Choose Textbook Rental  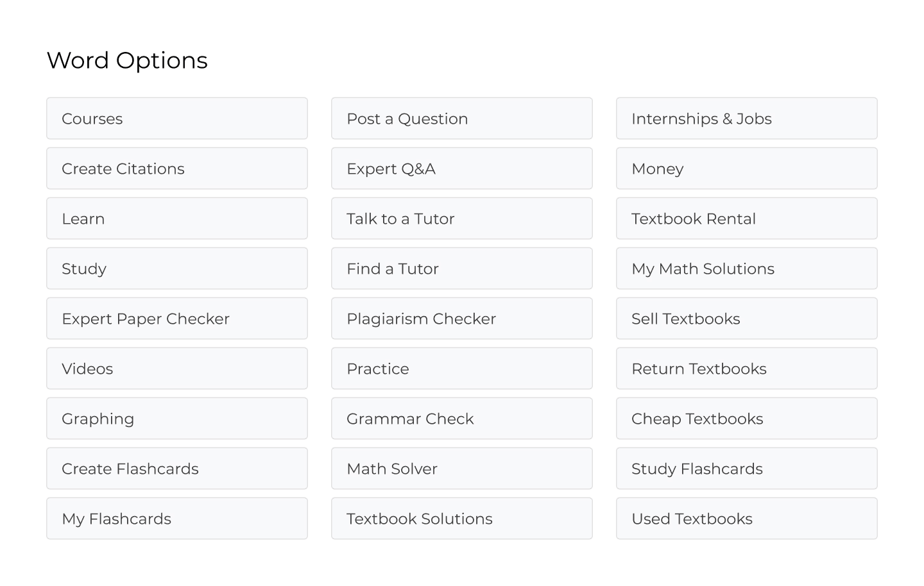[x=746, y=219]
